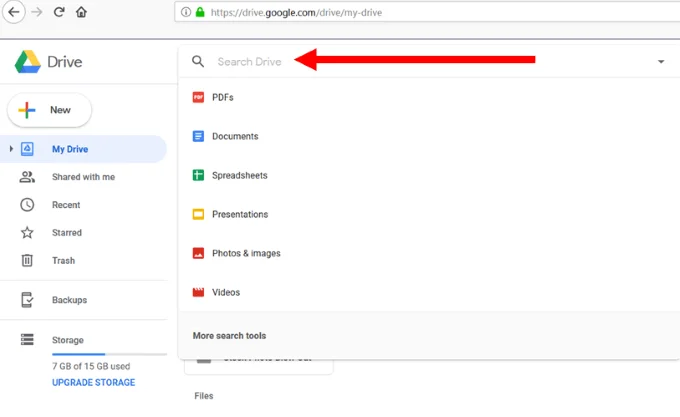The height and width of the screenshot is (417, 680).
Task: Open More search tools
Action: point(229,335)
